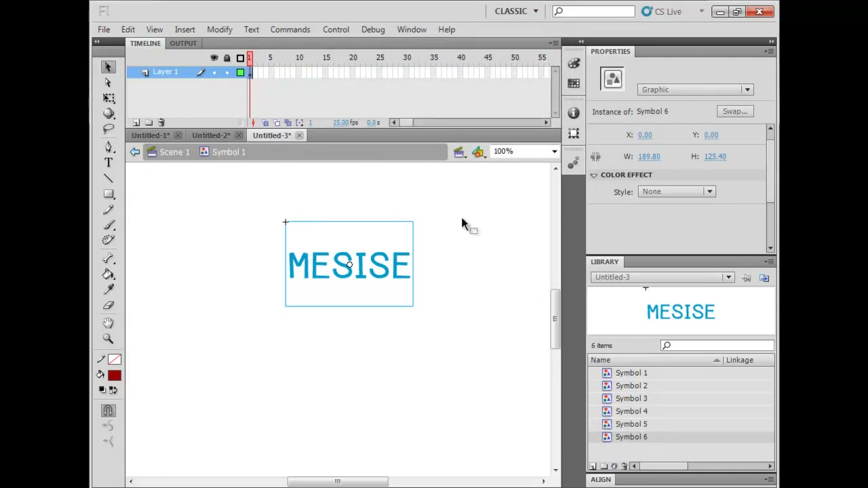Choose the Paint Bucket tool
Viewport: 868px width, 488px height.
coord(108,274)
